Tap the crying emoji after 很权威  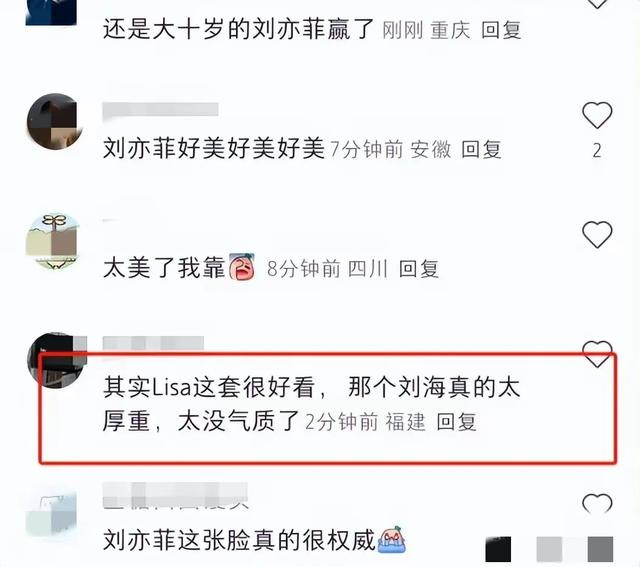point(392,539)
